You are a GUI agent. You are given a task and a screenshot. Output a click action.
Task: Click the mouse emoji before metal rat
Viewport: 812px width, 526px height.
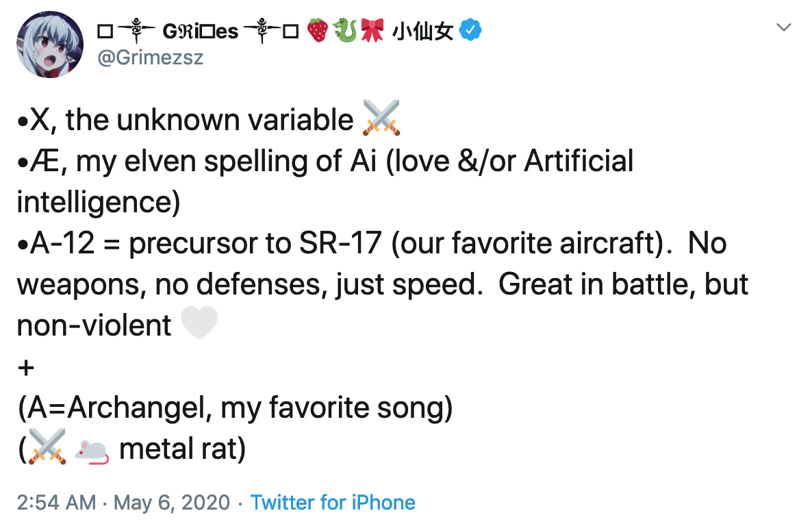click(92, 450)
